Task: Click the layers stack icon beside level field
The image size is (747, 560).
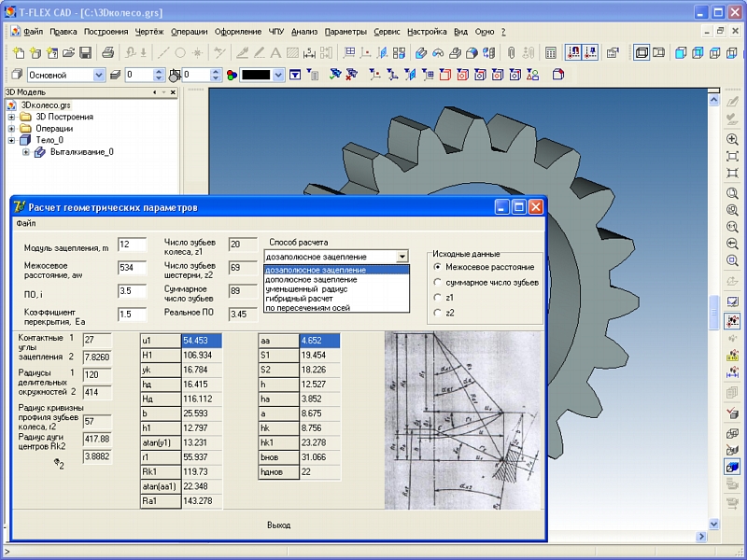Action: [115, 75]
